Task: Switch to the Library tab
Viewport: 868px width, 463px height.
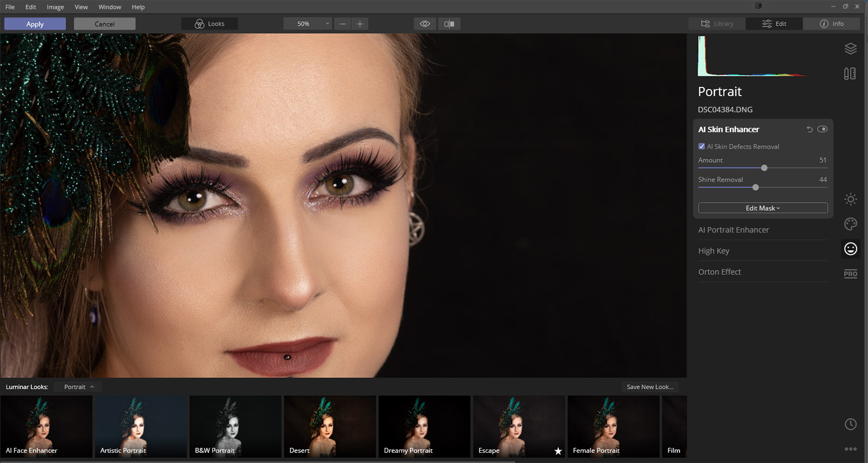Action: (x=717, y=24)
